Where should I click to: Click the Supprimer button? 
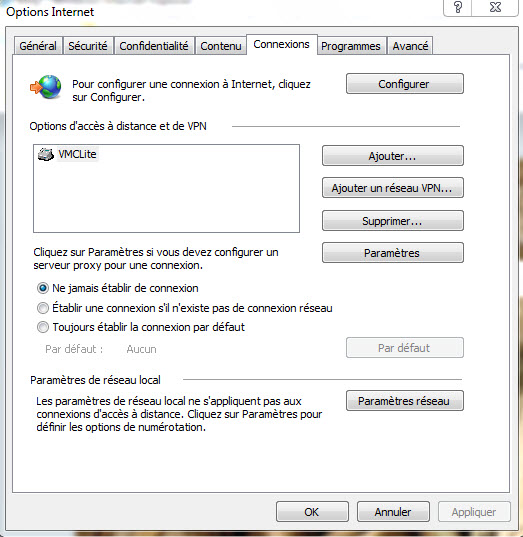pos(393,221)
